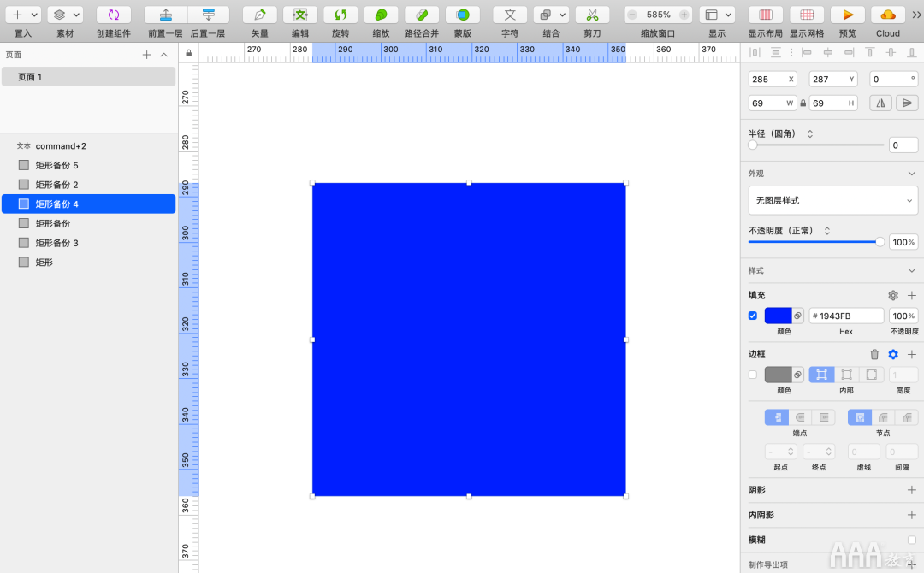The height and width of the screenshot is (573, 924).
Task: Click the 预览 preview play icon
Action: click(x=847, y=15)
